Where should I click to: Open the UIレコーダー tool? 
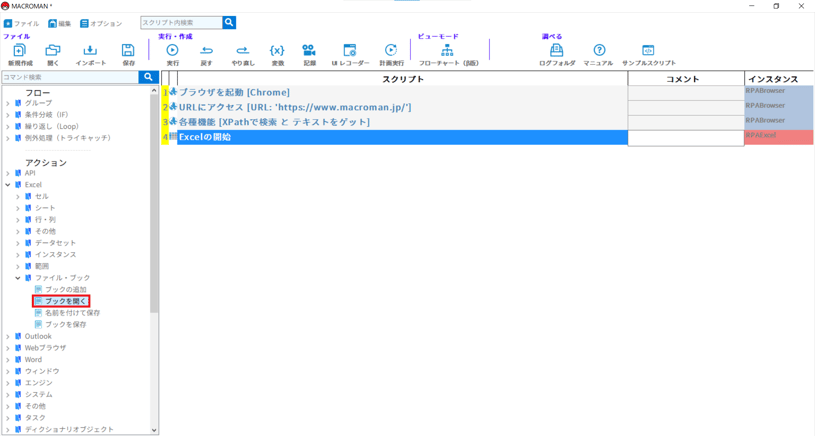pos(350,52)
